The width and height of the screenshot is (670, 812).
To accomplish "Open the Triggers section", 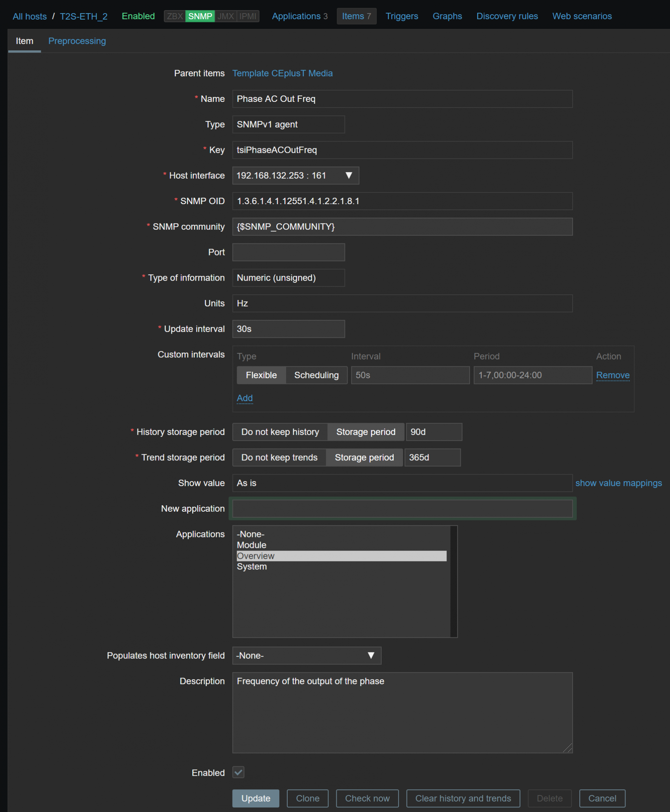I will (x=401, y=16).
